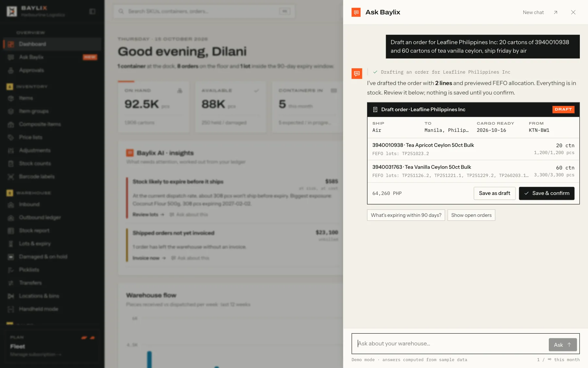
Task: Open Review lots link in insights
Action: click(148, 215)
